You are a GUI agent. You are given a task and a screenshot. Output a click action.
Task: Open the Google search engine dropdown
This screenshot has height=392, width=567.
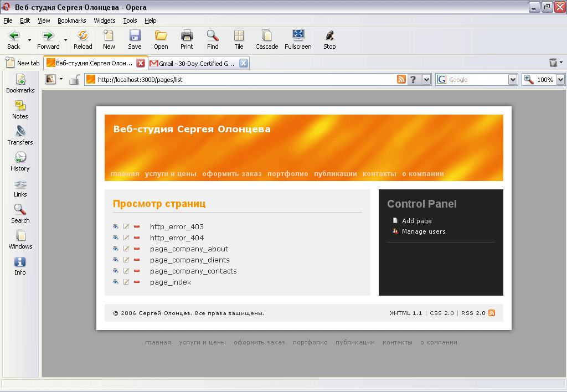[x=513, y=80]
